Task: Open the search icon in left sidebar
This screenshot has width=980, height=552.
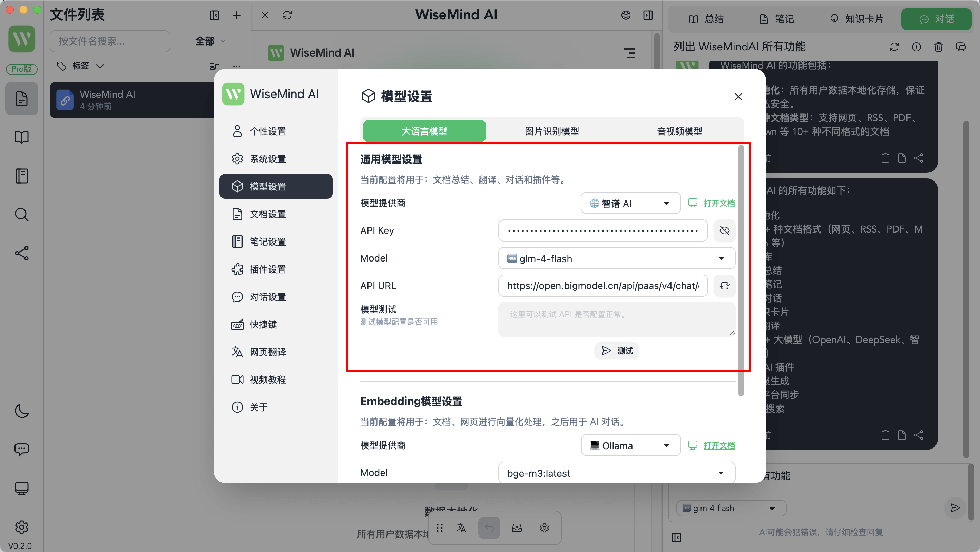Action: click(x=22, y=215)
